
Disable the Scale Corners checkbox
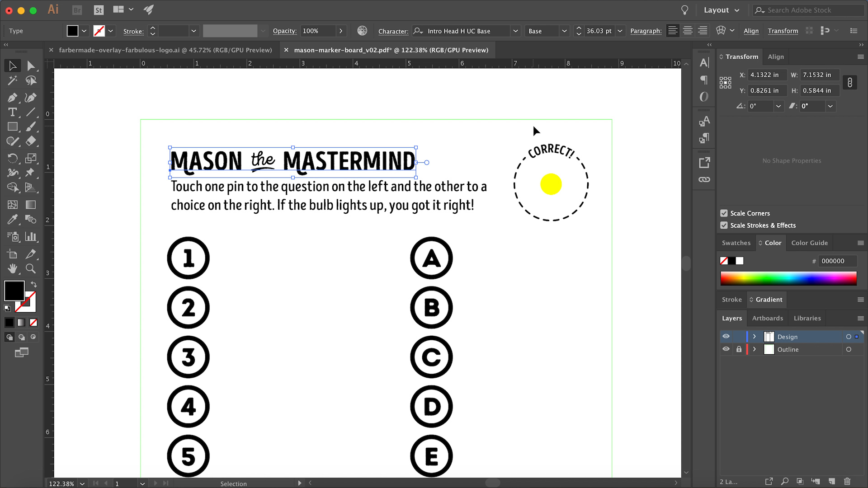tap(724, 213)
